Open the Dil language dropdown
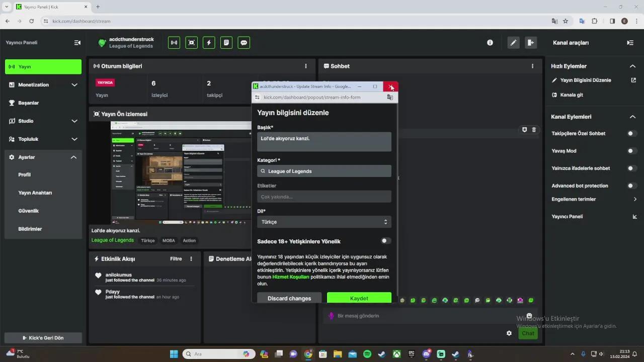 [324, 222]
